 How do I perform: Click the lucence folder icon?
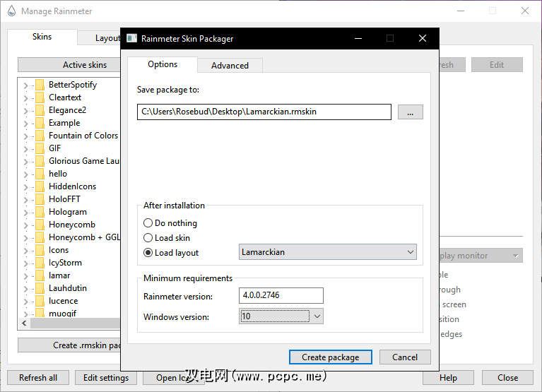pyautogui.click(x=40, y=301)
